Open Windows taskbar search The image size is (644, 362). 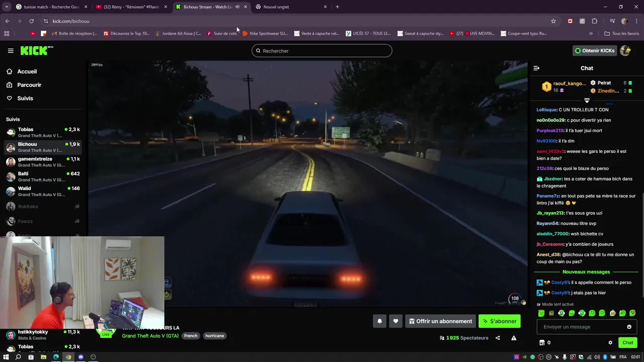[18, 357]
